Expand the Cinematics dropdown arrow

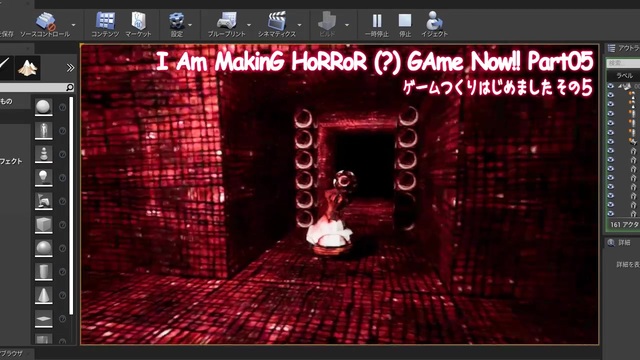(300, 25)
